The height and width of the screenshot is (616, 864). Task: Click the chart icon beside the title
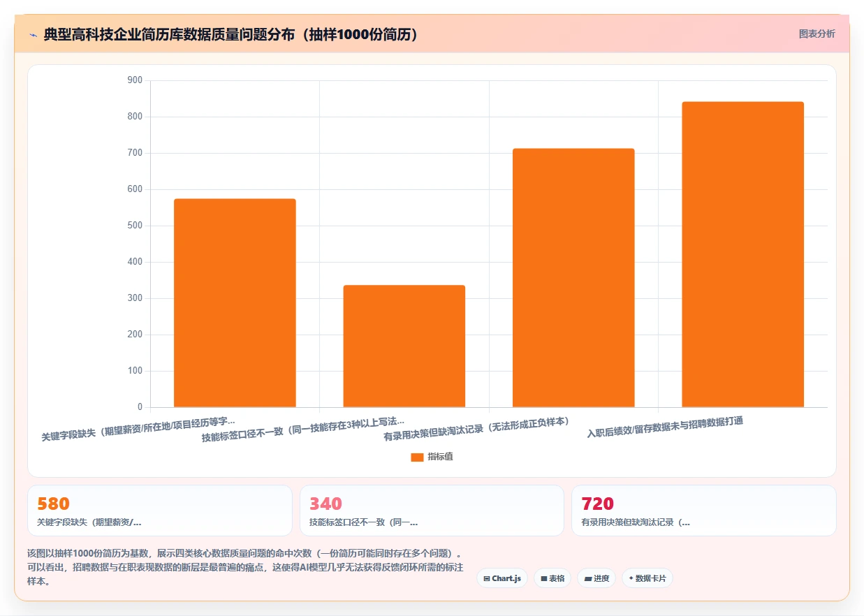(x=33, y=34)
